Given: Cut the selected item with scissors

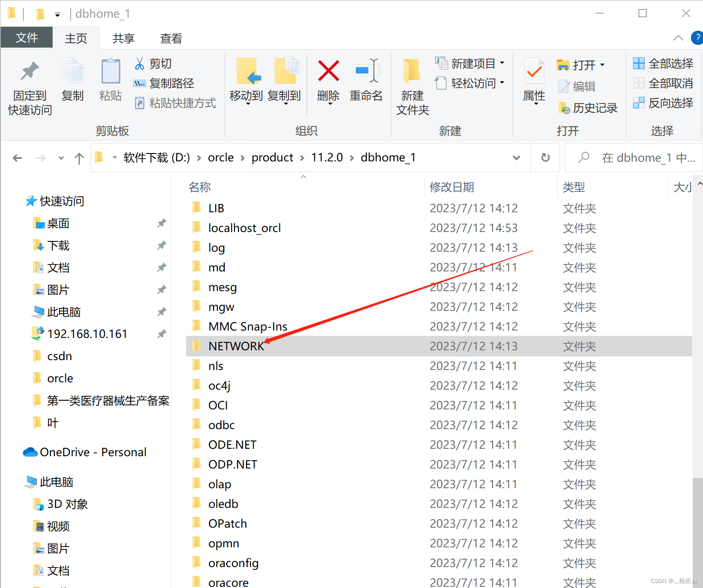Looking at the screenshot, I should [x=153, y=64].
